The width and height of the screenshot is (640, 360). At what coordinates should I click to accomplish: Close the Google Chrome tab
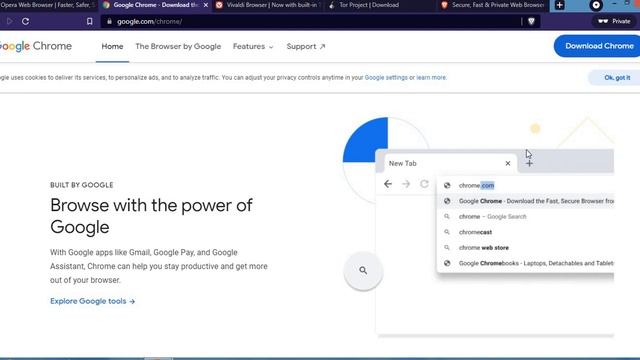click(206, 5)
